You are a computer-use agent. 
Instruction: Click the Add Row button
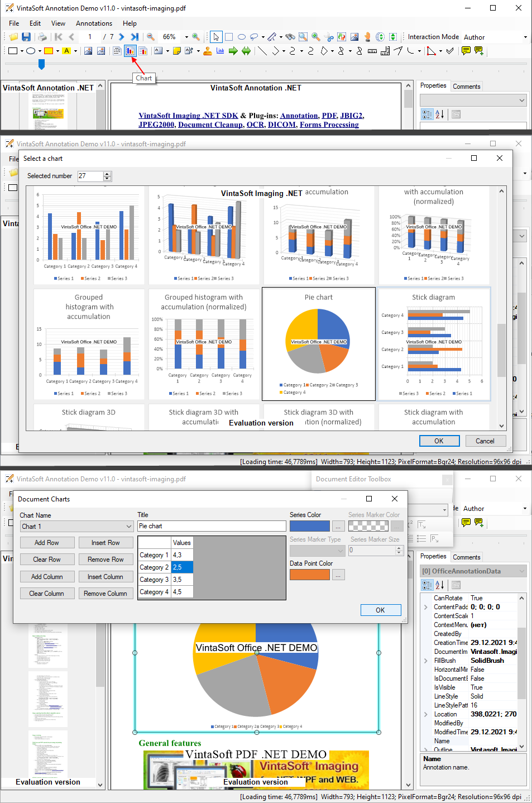[47, 543]
